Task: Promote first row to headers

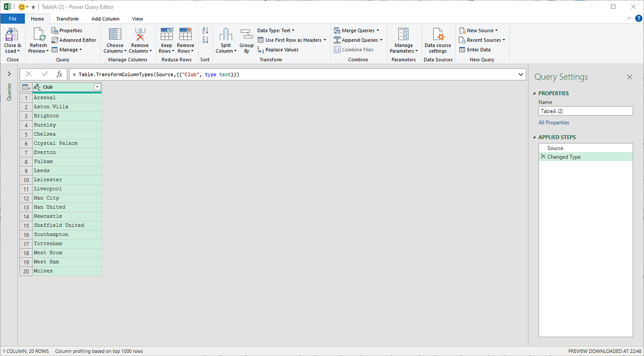Action: pyautogui.click(x=291, y=40)
